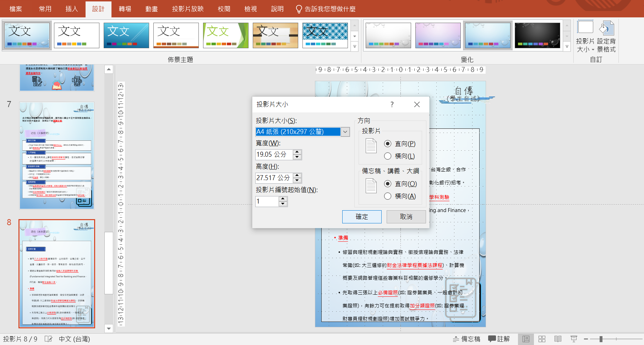Screen dimensions: 644x345
Task: Switch to Slide Sorter view icon
Action: 542,339
